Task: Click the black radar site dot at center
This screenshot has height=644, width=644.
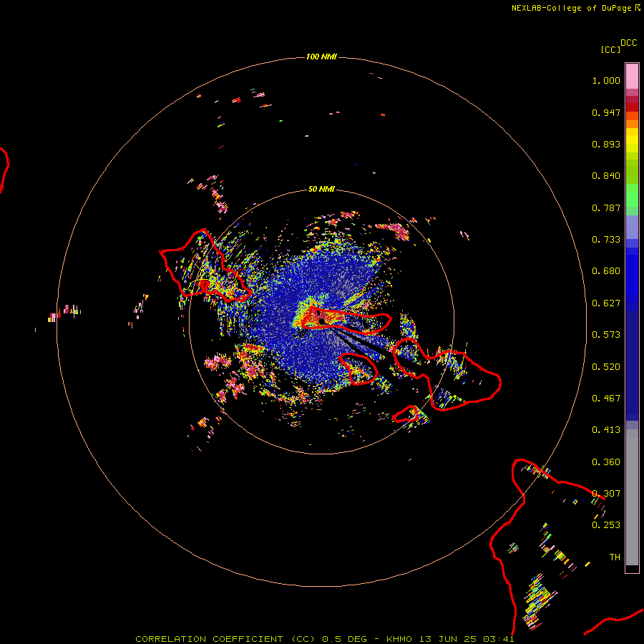Action: pos(321,321)
